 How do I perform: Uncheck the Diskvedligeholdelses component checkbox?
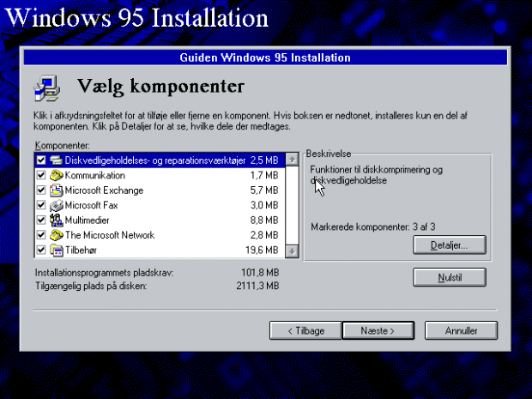[41, 160]
